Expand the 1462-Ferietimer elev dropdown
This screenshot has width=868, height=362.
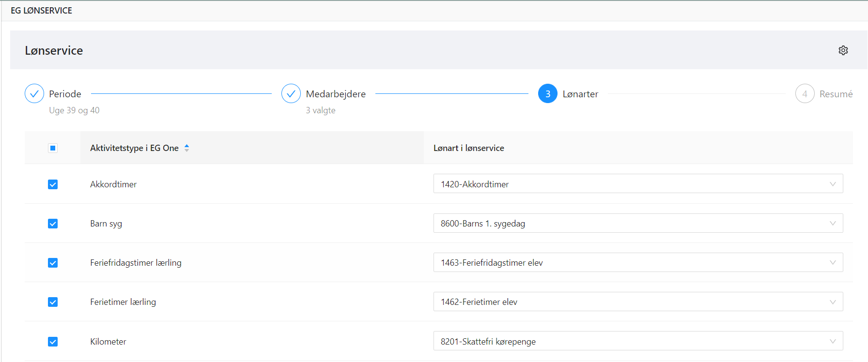click(637, 302)
